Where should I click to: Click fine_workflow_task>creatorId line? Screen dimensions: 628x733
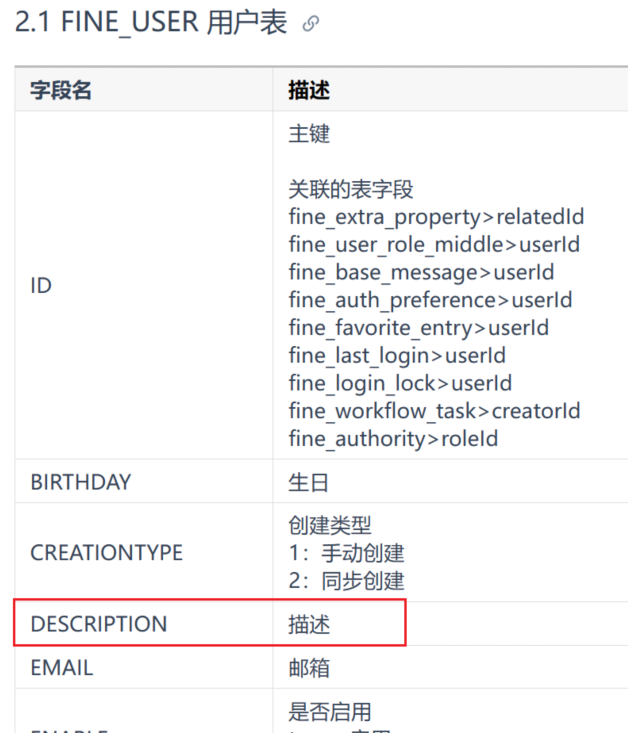(434, 411)
